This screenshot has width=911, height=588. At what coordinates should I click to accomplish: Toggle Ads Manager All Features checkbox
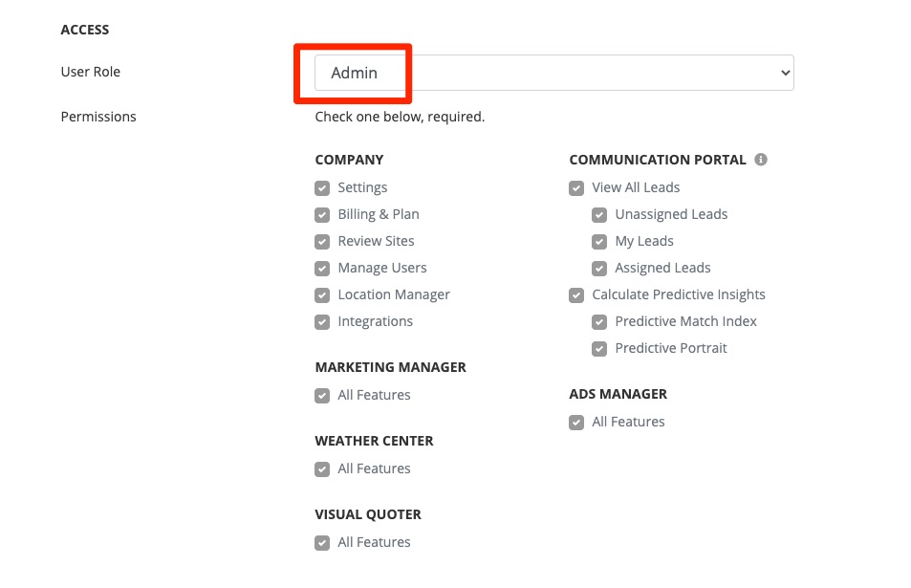(576, 423)
